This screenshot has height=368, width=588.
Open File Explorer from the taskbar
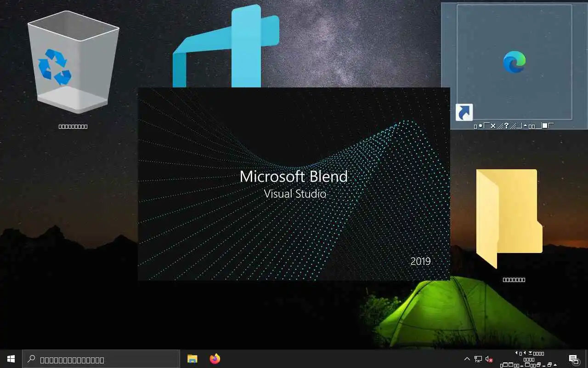point(192,359)
